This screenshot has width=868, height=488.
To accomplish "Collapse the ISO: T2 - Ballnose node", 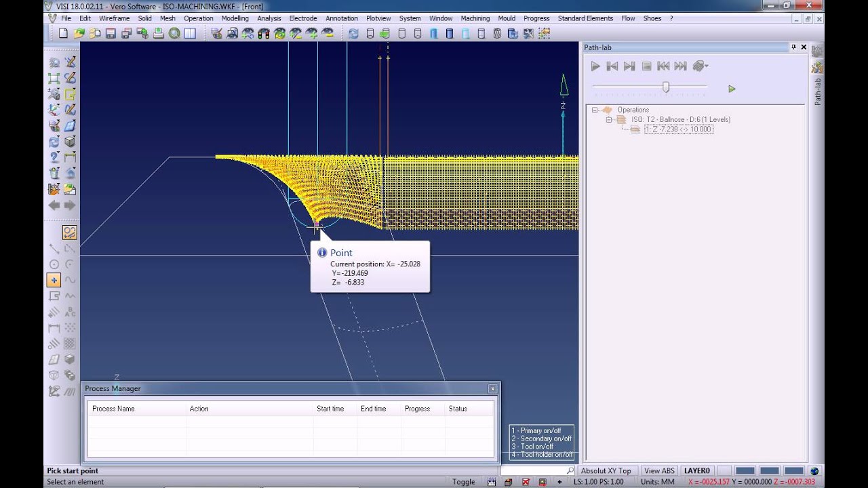I will point(608,119).
